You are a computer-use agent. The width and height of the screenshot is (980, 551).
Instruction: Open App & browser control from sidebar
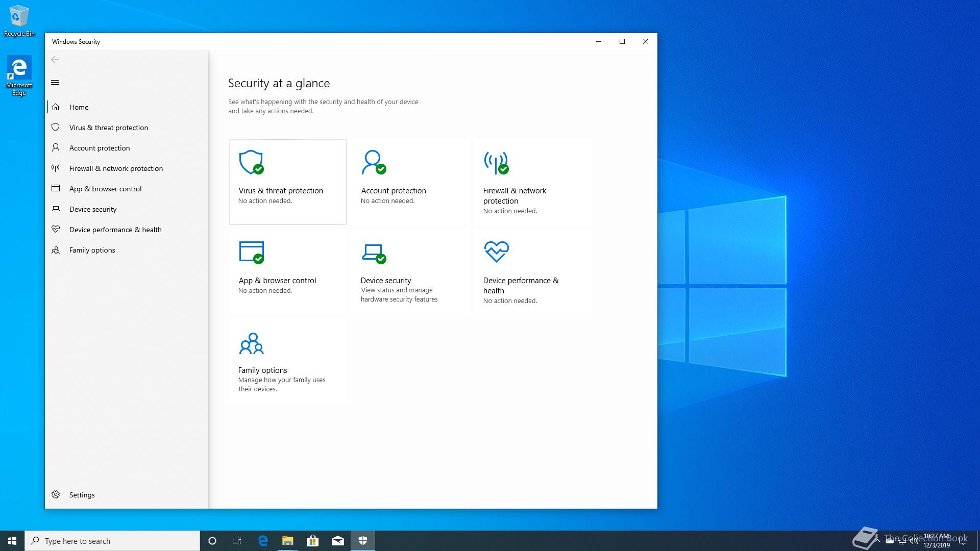coord(127,189)
